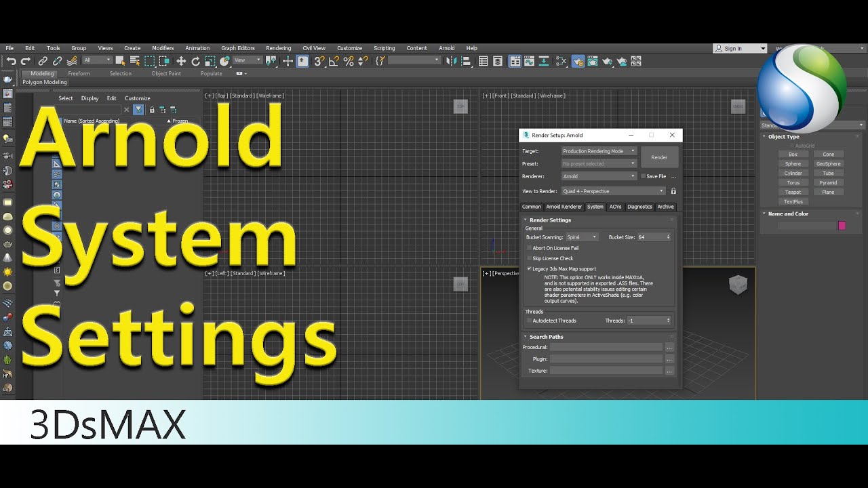Open Curve Editor icon
Image resolution: width=868 pixels, height=488 pixels.
point(529,61)
